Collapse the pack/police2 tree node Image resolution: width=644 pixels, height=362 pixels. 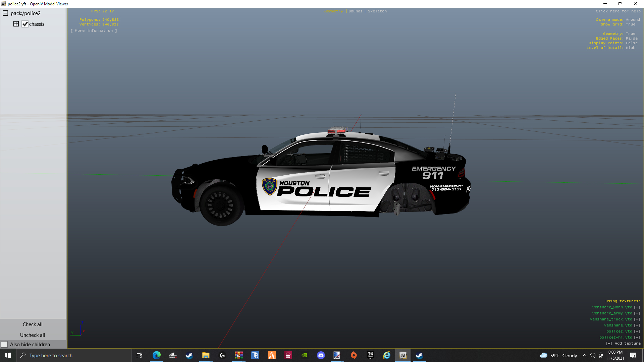point(5,13)
